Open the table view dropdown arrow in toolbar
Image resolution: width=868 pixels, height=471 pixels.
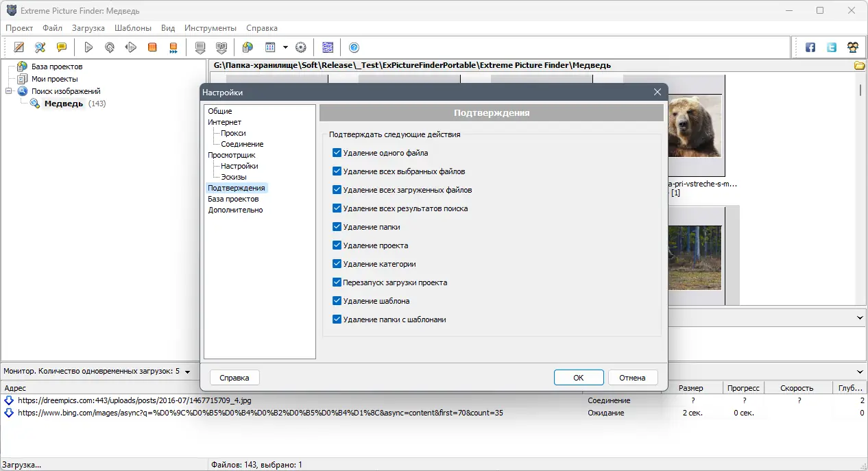(x=285, y=47)
